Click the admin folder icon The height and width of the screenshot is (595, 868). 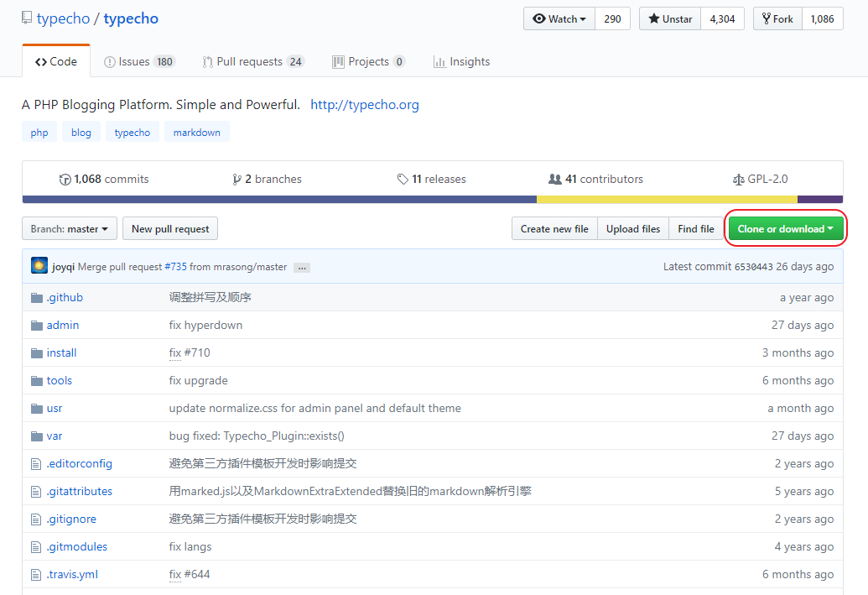click(37, 326)
